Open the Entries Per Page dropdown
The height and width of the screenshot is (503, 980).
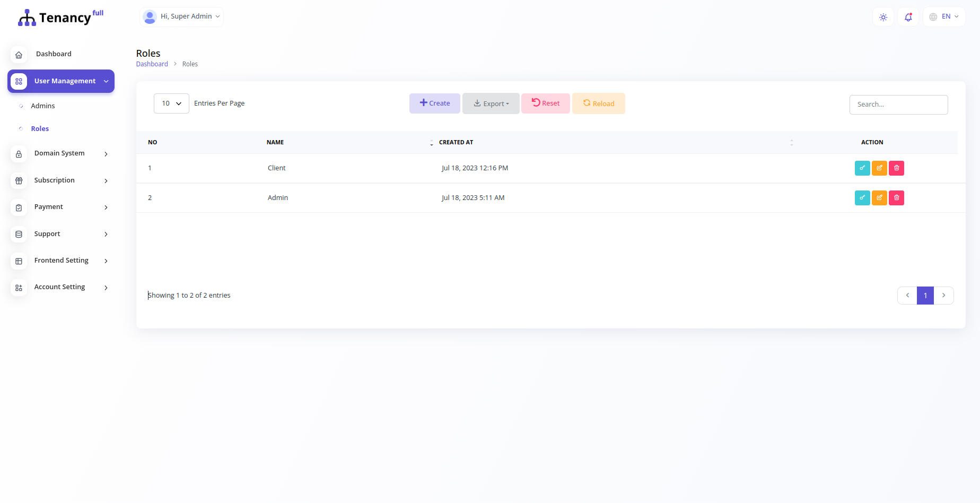(171, 103)
